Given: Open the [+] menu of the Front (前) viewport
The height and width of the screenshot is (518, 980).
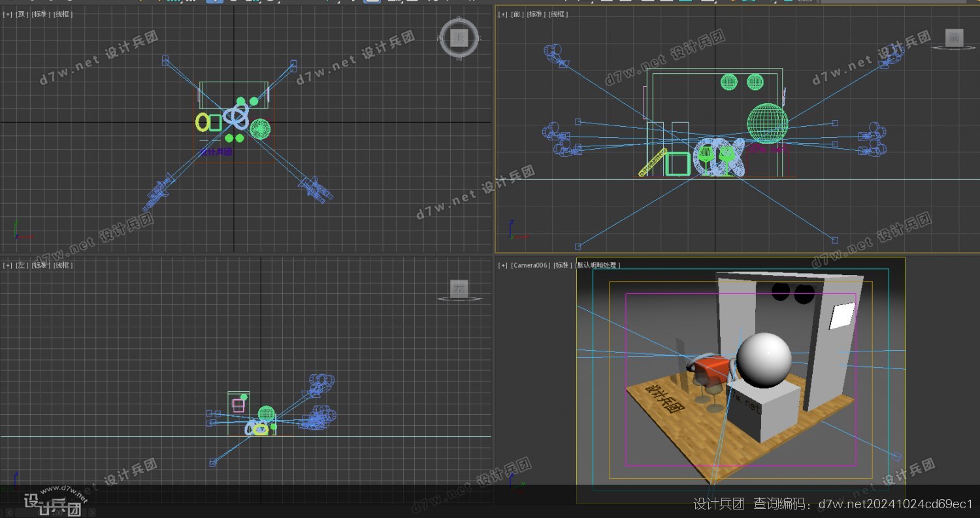Looking at the screenshot, I should pos(503,14).
